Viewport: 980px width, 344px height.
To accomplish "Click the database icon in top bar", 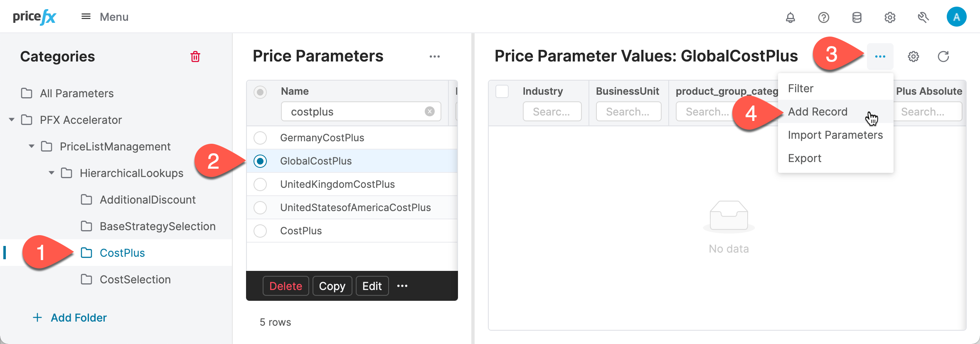I will (x=857, y=17).
